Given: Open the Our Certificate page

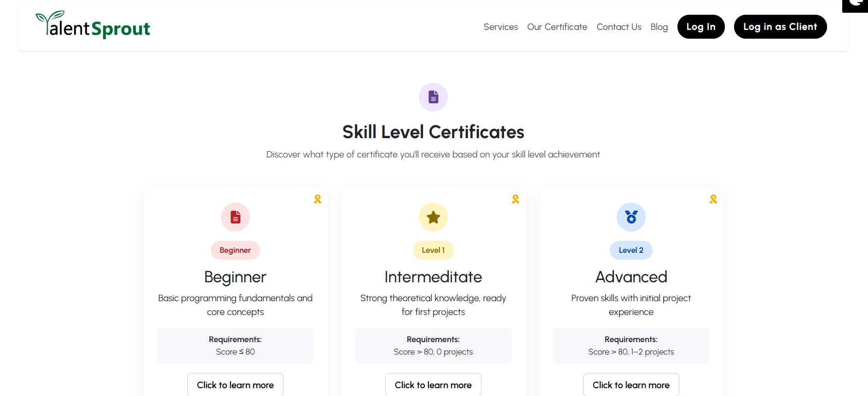Looking at the screenshot, I should (x=557, y=27).
